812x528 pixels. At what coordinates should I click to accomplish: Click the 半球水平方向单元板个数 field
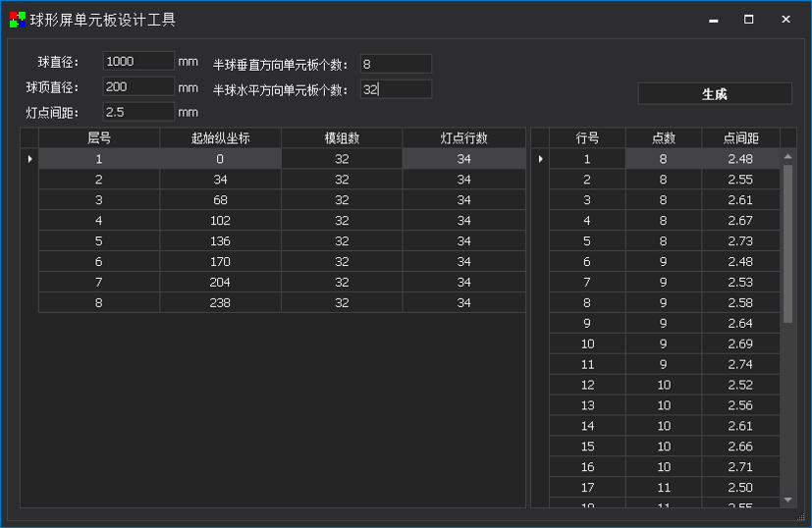395,90
